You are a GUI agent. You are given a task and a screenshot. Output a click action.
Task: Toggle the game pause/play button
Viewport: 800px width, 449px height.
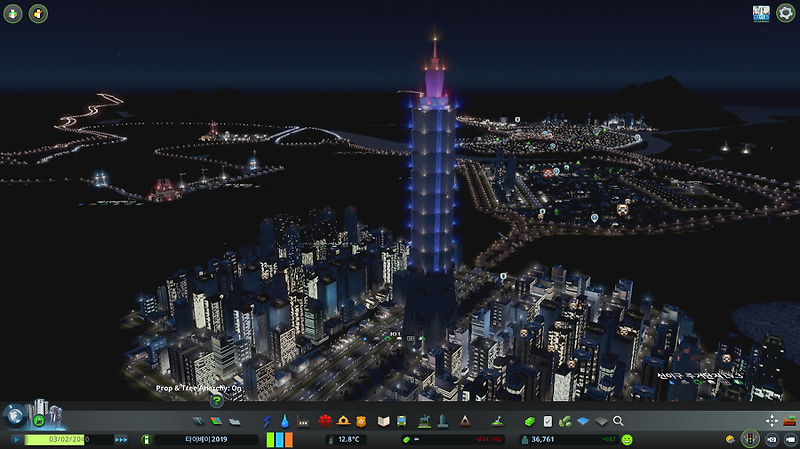16,439
